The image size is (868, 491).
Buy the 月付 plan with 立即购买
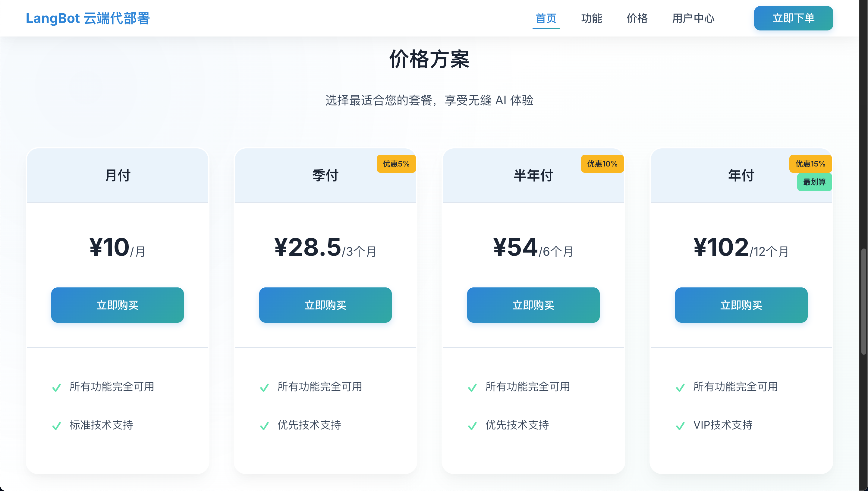coord(117,305)
